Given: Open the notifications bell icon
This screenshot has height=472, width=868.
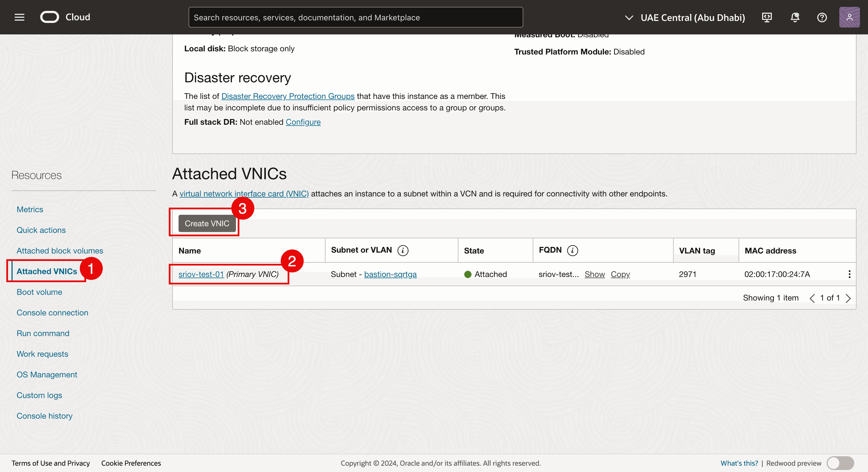Looking at the screenshot, I should point(795,17).
